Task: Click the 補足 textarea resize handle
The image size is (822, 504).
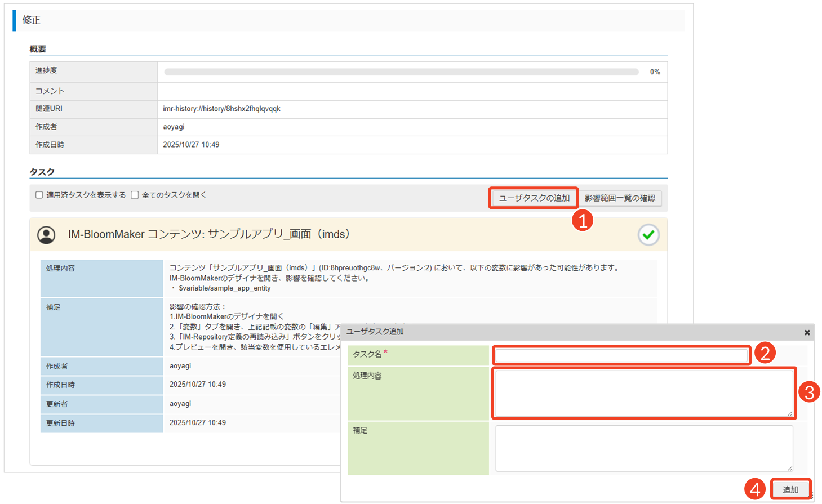Action: (790, 468)
